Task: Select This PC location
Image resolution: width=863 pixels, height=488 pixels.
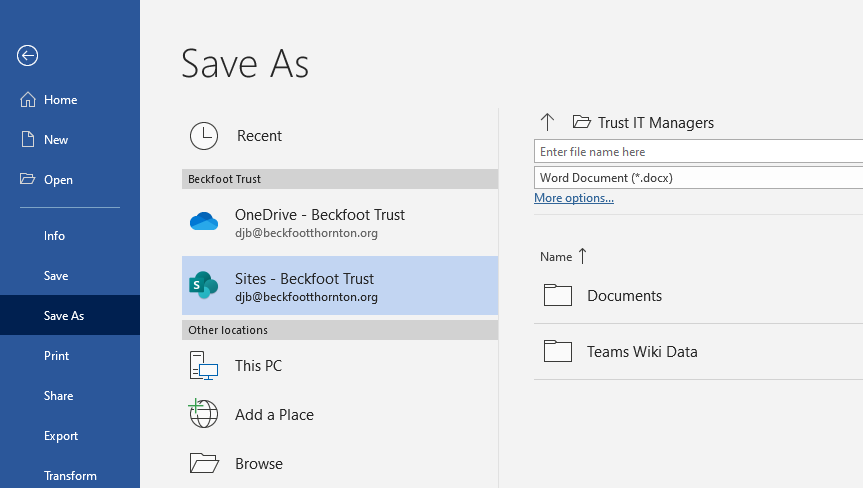Action: coord(340,366)
